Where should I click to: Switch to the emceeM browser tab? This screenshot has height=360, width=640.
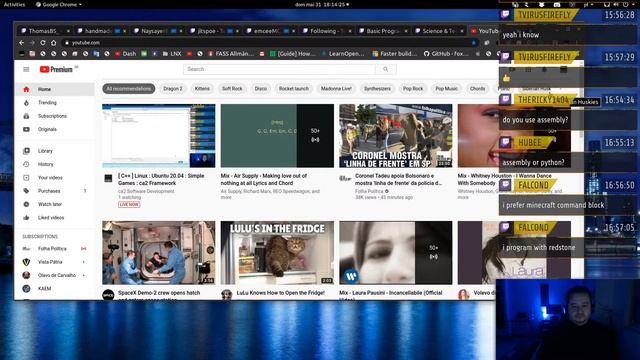pyautogui.click(x=270, y=31)
